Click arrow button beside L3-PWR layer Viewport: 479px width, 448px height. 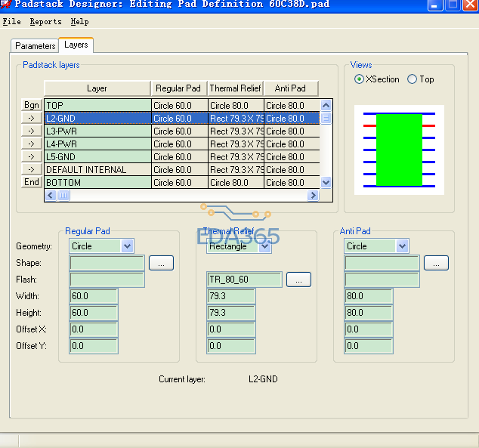tap(31, 131)
